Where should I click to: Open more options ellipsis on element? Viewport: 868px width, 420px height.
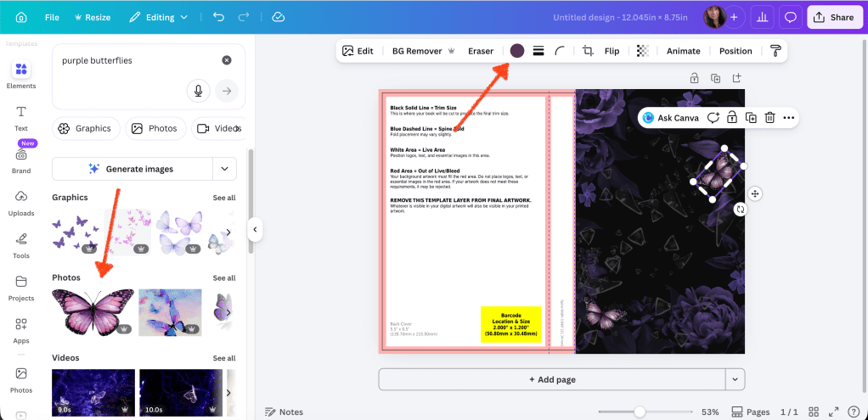pos(789,118)
